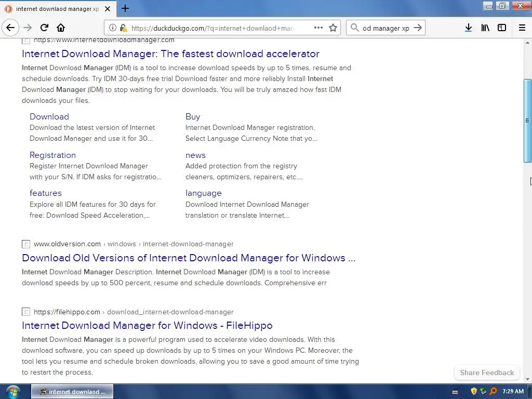Bookmark this page with the star
Screen dimensions: 532x399
click(333, 28)
